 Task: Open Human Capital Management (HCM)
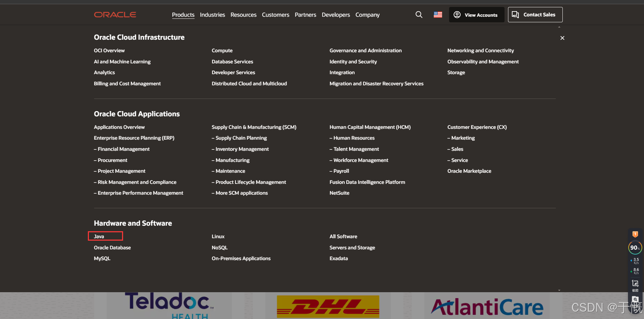click(370, 127)
